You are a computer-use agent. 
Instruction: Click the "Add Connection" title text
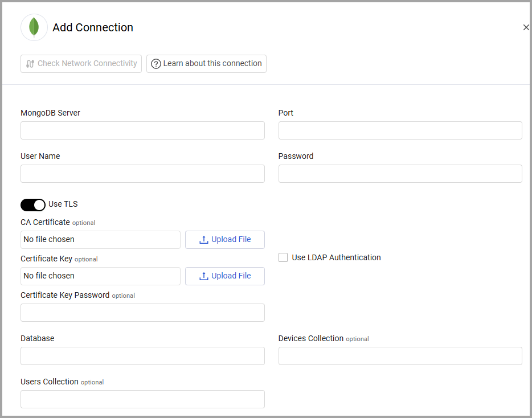(x=93, y=27)
